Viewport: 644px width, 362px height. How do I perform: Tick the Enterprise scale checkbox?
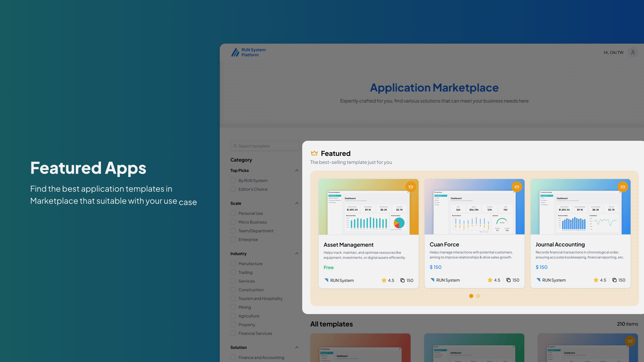pyautogui.click(x=233, y=240)
